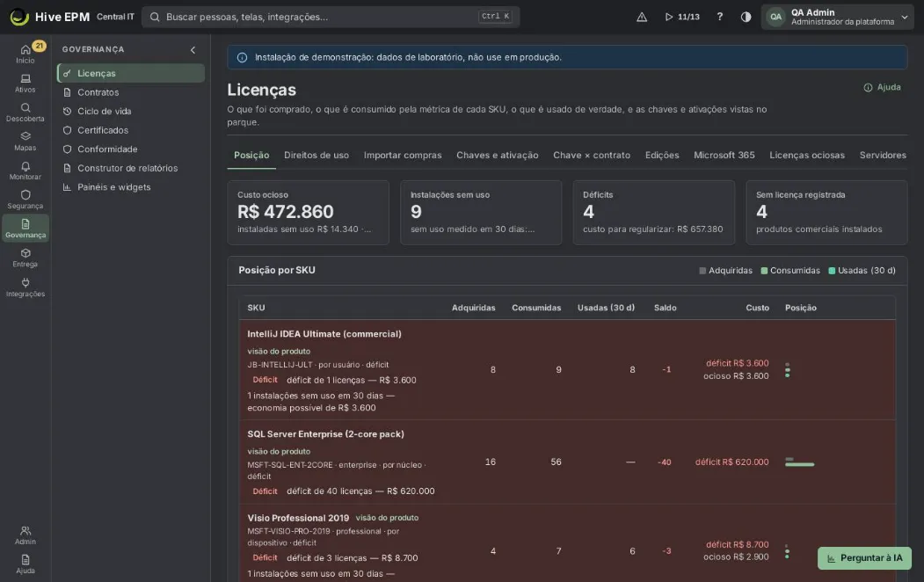The height and width of the screenshot is (582, 924).
Task: Go to Ativos in sidebar
Action: (25, 83)
